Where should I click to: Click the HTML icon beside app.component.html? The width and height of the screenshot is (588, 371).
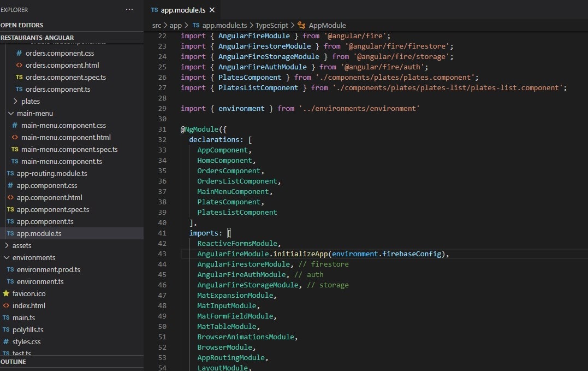[10, 197]
